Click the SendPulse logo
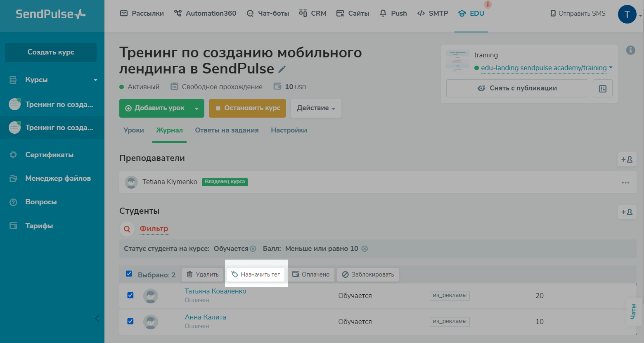The height and width of the screenshot is (343, 644). 51,14
